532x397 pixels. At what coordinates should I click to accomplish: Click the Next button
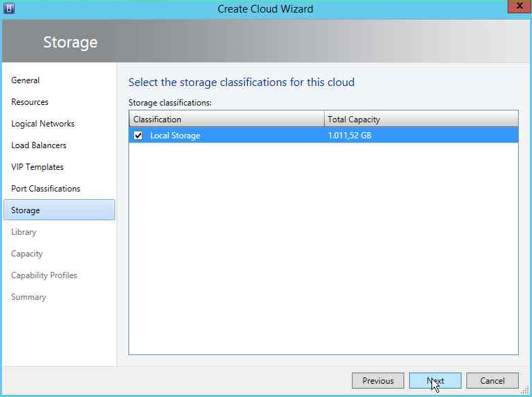point(435,381)
